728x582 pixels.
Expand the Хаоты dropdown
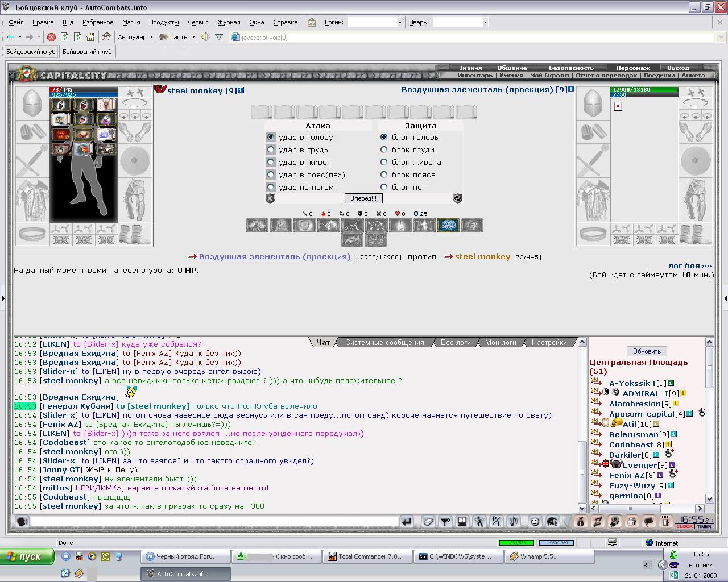(177, 37)
